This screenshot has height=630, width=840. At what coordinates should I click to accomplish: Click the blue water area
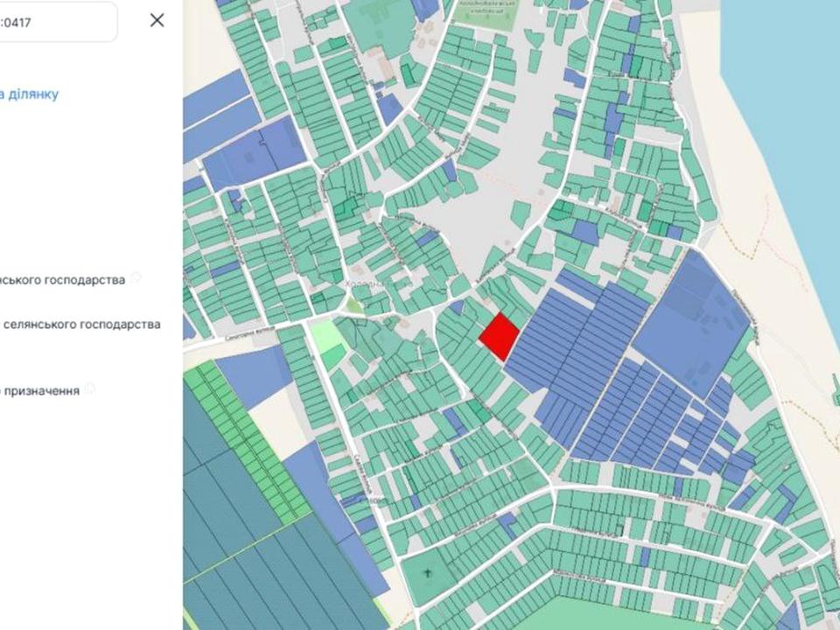click(x=787, y=105)
